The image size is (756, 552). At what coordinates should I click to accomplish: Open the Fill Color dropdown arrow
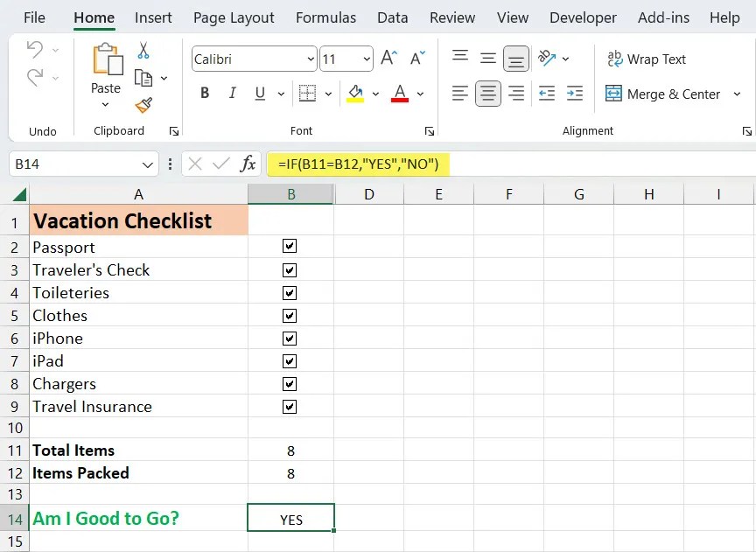click(x=374, y=93)
